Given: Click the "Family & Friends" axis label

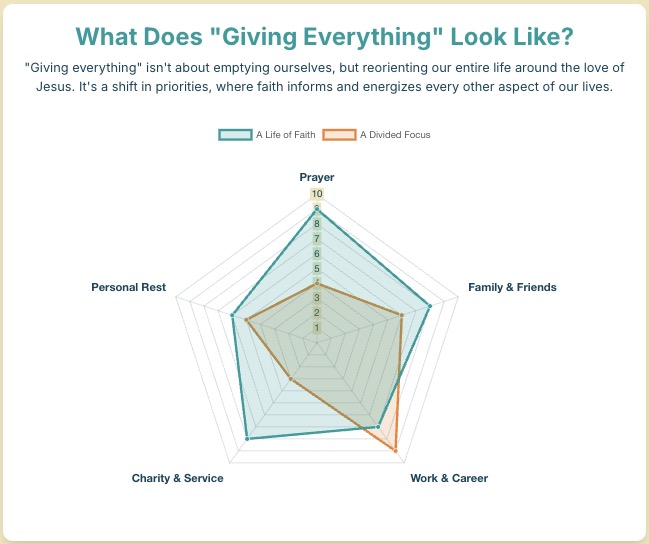Looking at the screenshot, I should (512, 287).
